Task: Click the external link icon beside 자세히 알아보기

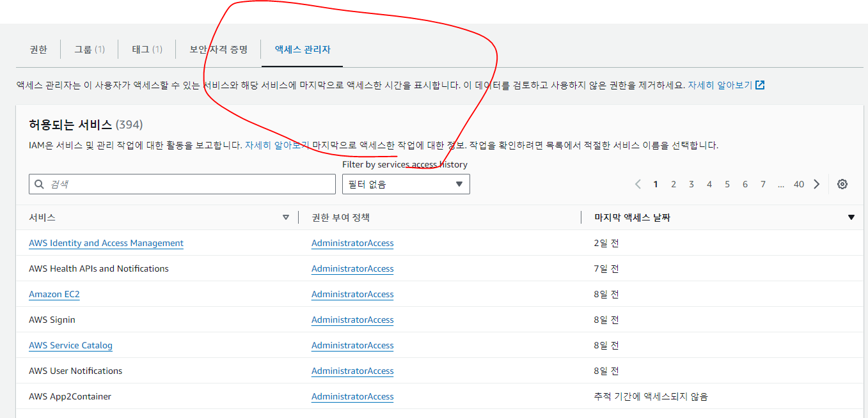Action: (760, 85)
